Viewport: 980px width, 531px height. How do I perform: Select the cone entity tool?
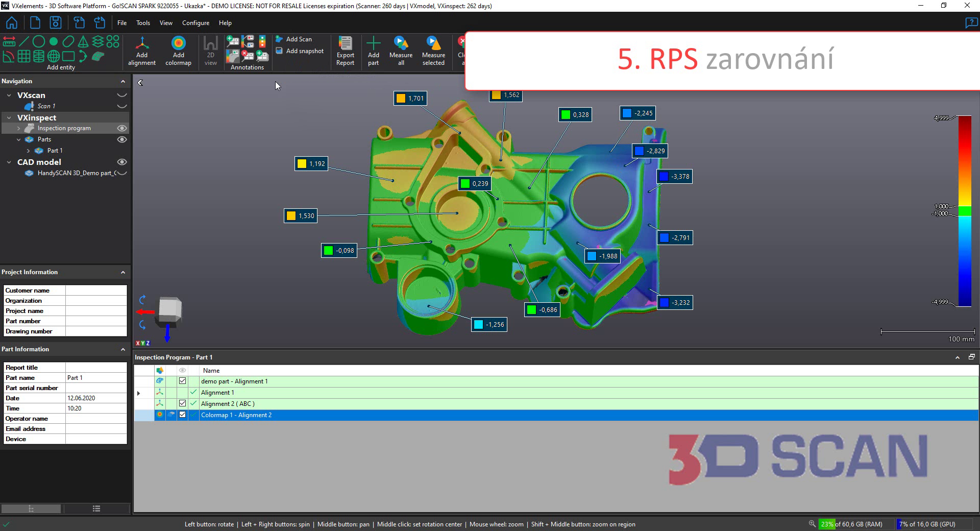click(83, 42)
